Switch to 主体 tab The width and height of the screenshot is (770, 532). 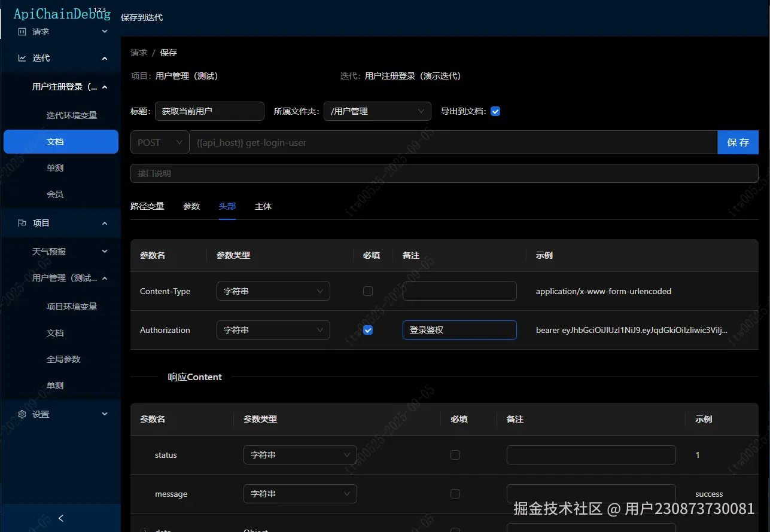pyautogui.click(x=263, y=206)
